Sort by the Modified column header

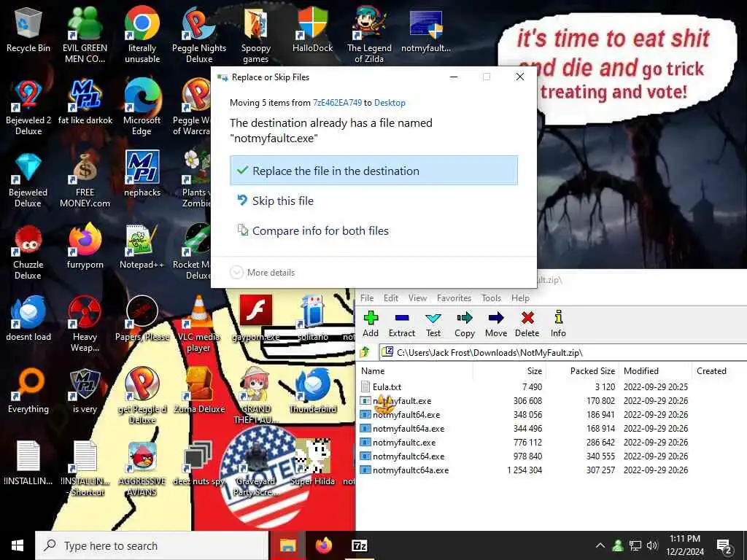[x=656, y=370]
